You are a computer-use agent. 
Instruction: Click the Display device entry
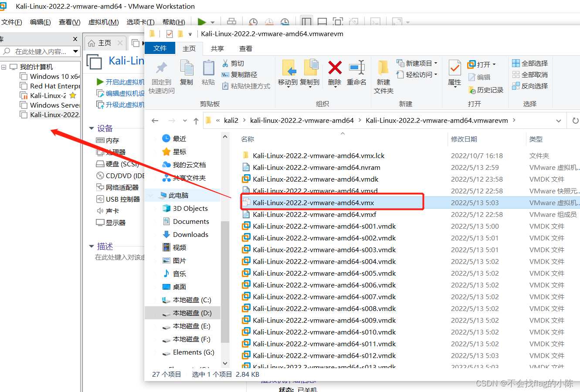tap(111, 223)
